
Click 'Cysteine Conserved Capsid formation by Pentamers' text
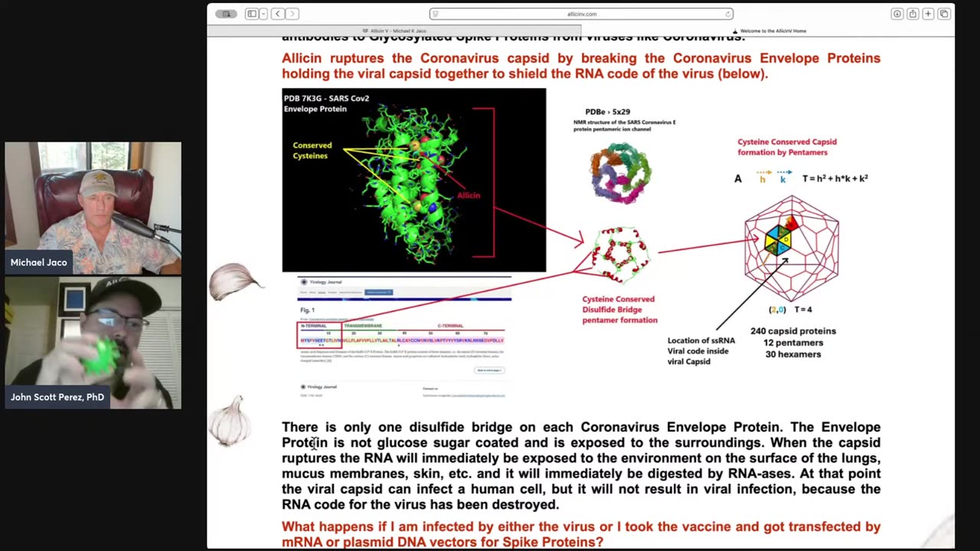tap(787, 147)
